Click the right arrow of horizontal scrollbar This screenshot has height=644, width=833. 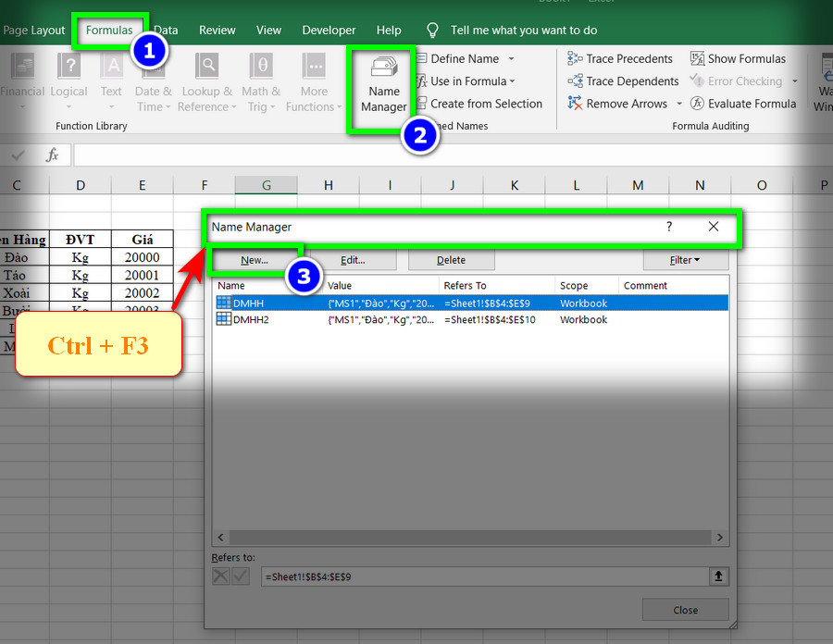[x=720, y=538]
